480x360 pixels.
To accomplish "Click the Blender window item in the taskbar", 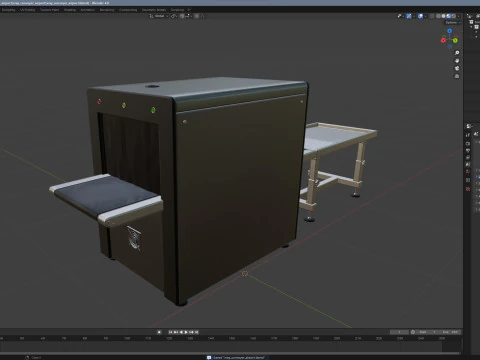I will [x=237, y=357].
